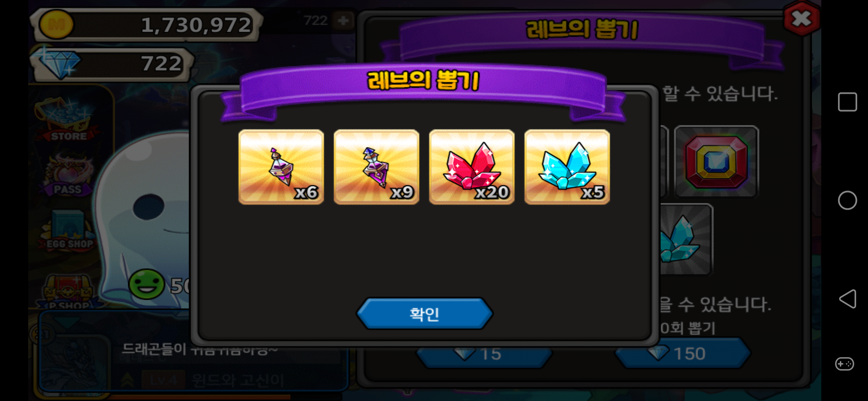This screenshot has width=868, height=401.
Task: Select the x9 purple potion reward tile
Action: (377, 167)
